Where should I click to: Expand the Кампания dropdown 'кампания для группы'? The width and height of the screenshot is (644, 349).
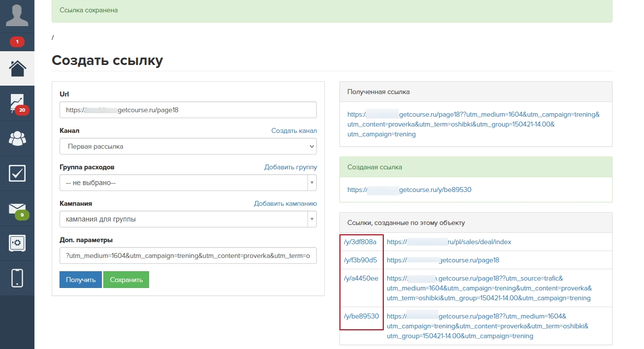[188, 219]
